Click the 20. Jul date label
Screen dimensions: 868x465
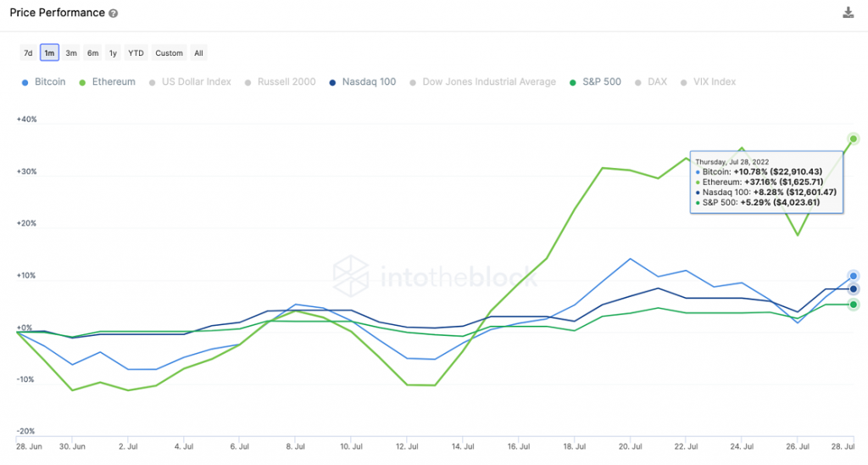coord(630,446)
